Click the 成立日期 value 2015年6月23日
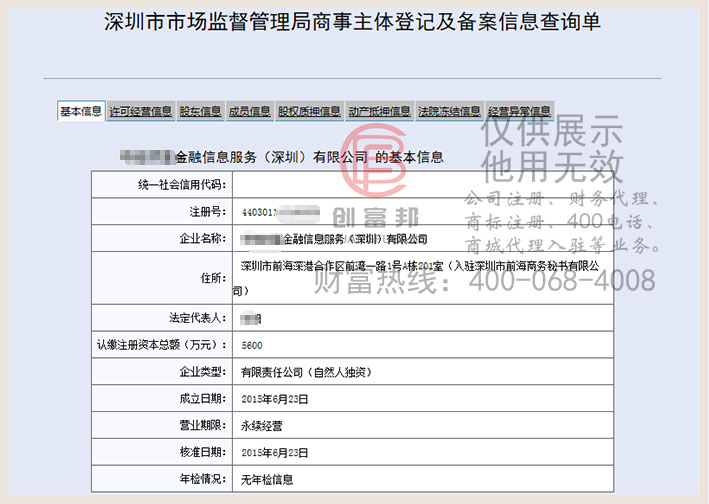The image size is (709, 504). [x=274, y=399]
